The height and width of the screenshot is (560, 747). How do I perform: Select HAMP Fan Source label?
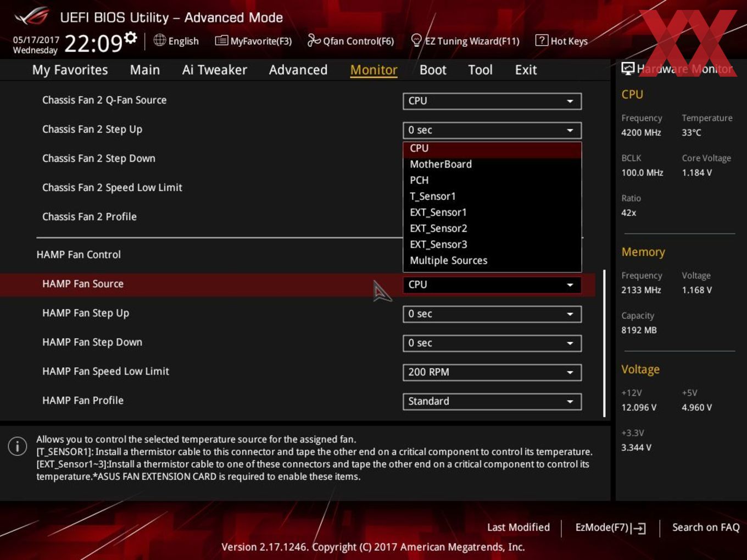pyautogui.click(x=83, y=284)
